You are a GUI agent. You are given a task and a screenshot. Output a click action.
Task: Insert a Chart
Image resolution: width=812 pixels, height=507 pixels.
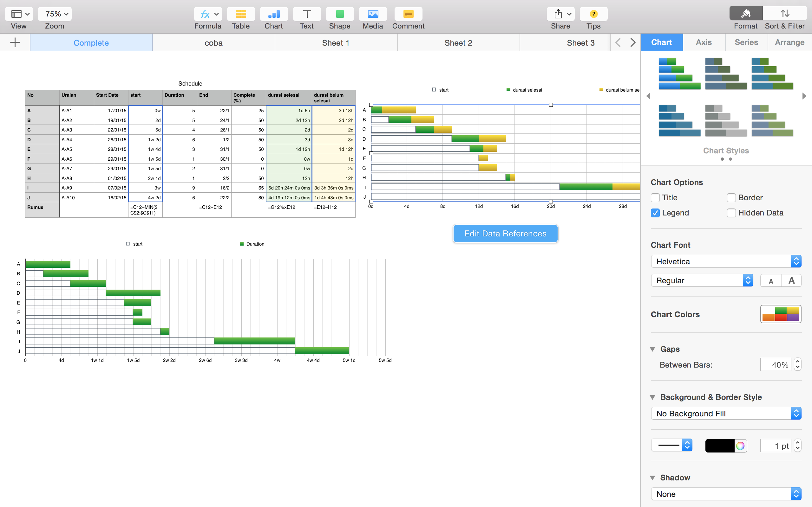(273, 14)
